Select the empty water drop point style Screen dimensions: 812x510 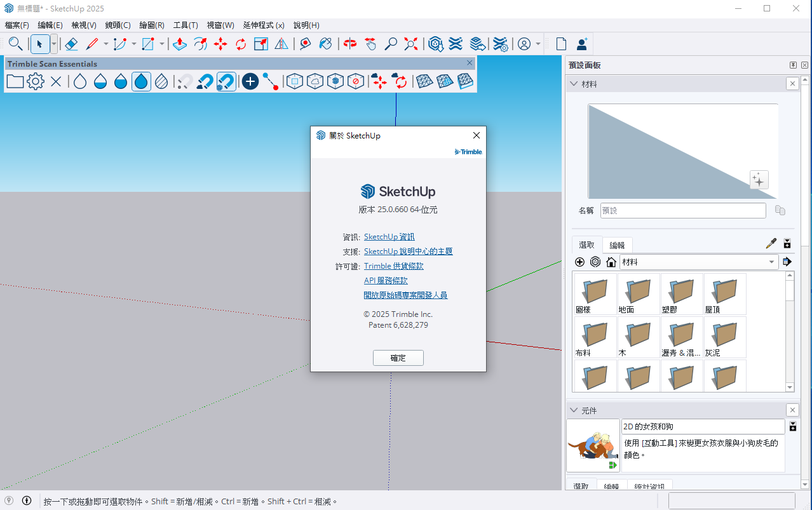[x=80, y=81]
